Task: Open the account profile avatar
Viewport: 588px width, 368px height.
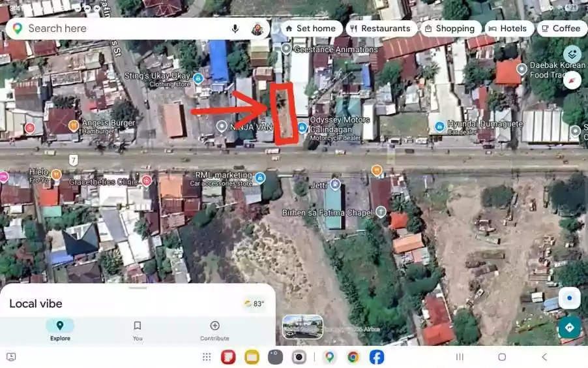Action: coord(257,29)
